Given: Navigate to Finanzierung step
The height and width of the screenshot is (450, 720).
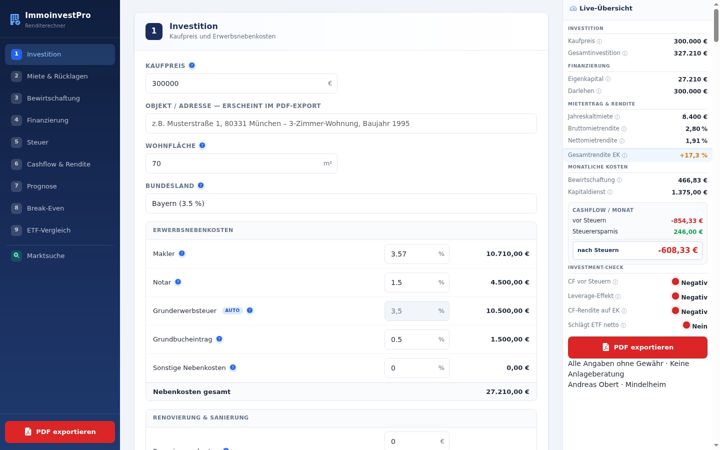Looking at the screenshot, I should [x=60, y=120].
